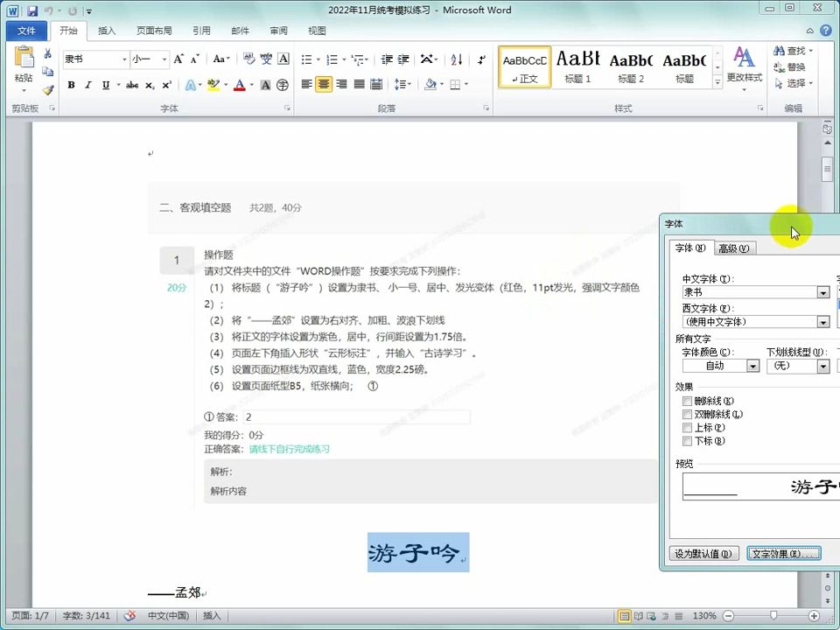Open the font size dropdown in ribbon
Image resolution: width=840 pixels, height=630 pixels.
click(164, 59)
